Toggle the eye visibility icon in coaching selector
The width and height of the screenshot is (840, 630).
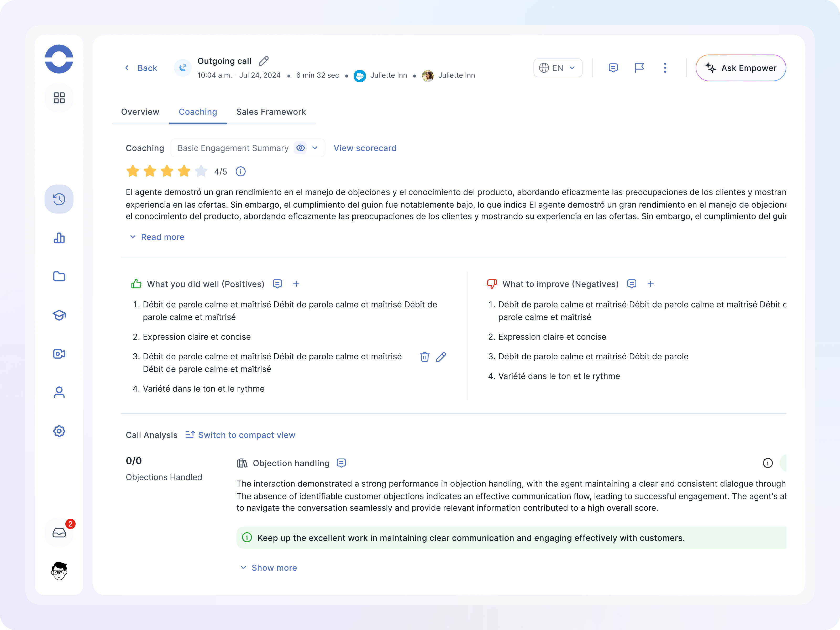tap(300, 148)
